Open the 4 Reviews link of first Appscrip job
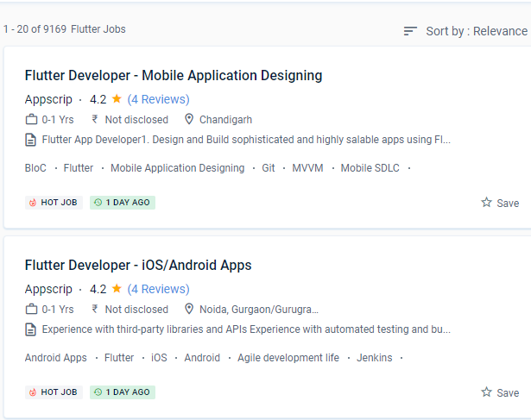Screen dimensions: 531x420 pyautogui.click(x=159, y=99)
